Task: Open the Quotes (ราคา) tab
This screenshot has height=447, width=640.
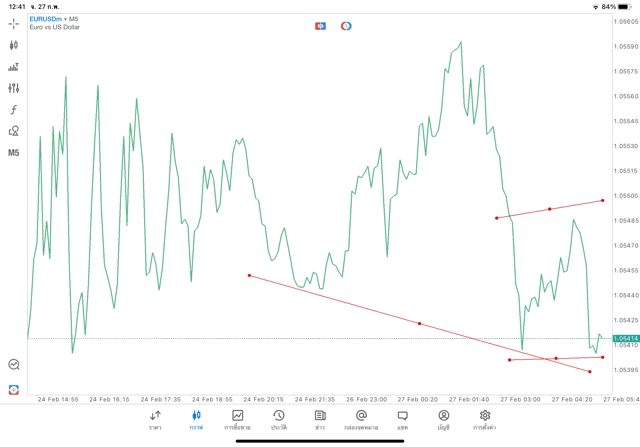Action: tap(155, 419)
